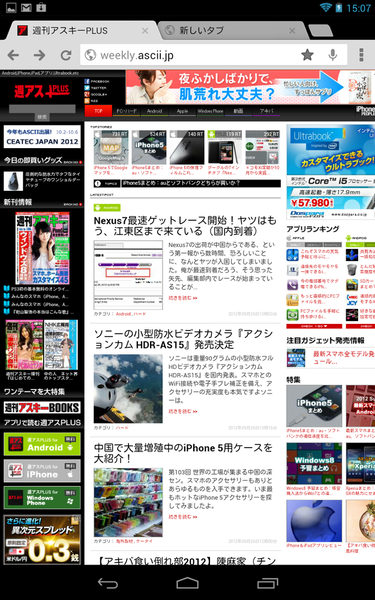Click the 週アスPLUS site logo
The width and height of the screenshot is (375, 600).
[x=42, y=91]
